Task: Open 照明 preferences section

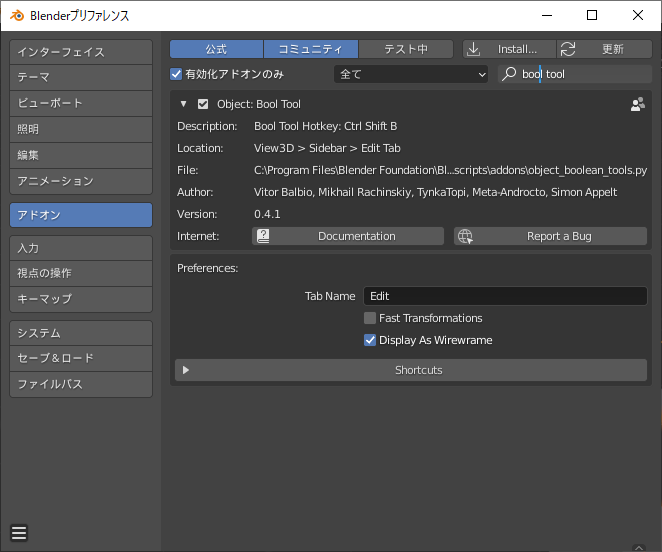Action: [x=81, y=129]
